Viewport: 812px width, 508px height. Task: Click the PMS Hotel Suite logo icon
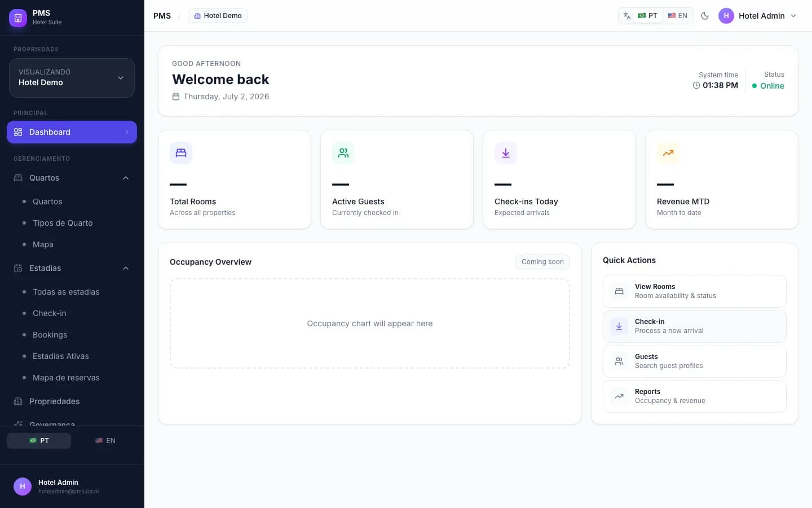coord(18,18)
